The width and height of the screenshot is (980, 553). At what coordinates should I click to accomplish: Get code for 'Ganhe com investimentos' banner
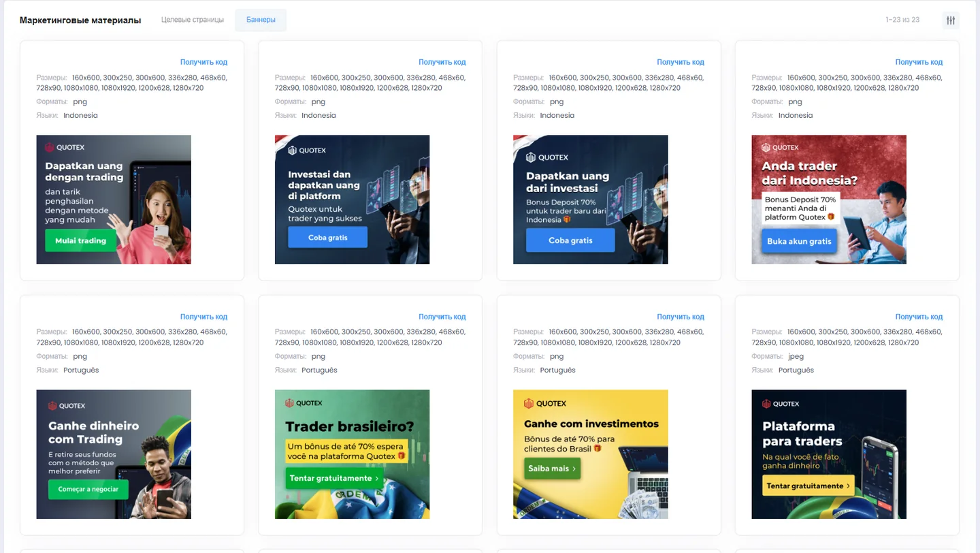[680, 317]
